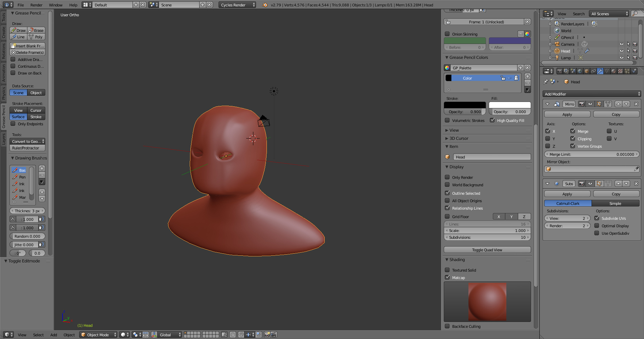Open the Modifiers properties tab (wrench icon)
The image size is (644, 339).
point(600,71)
